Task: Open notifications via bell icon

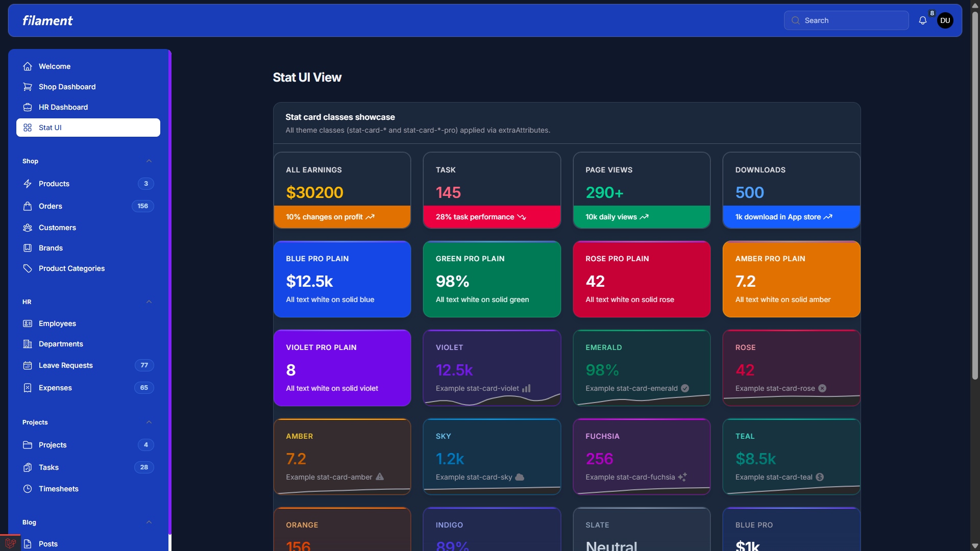Action: (923, 20)
